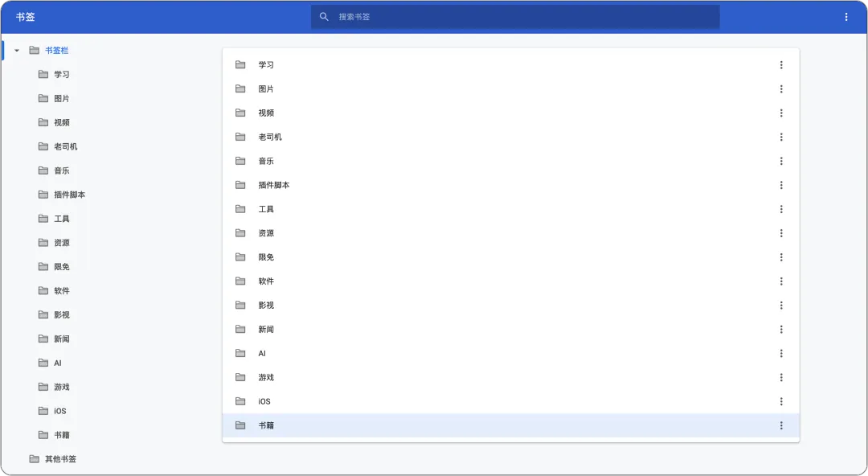Select AI folder in the sidebar
Screen dimensions: 868x476
(x=58, y=363)
